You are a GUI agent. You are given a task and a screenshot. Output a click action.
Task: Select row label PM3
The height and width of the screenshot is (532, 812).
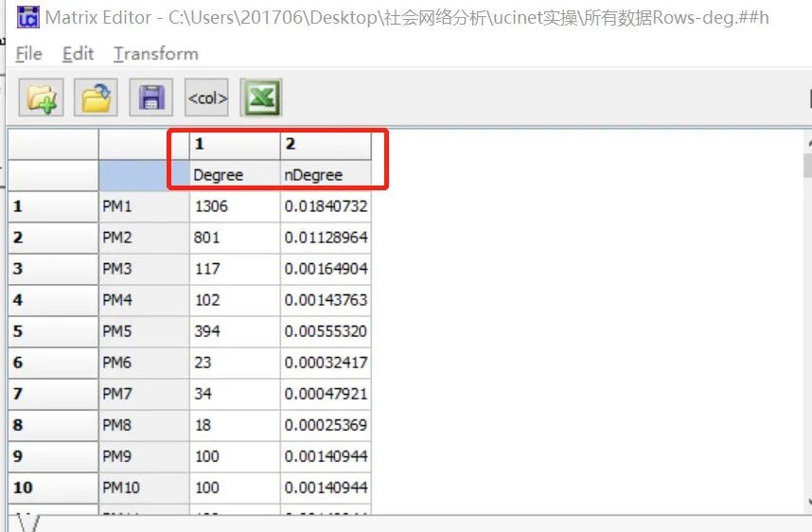click(x=144, y=269)
